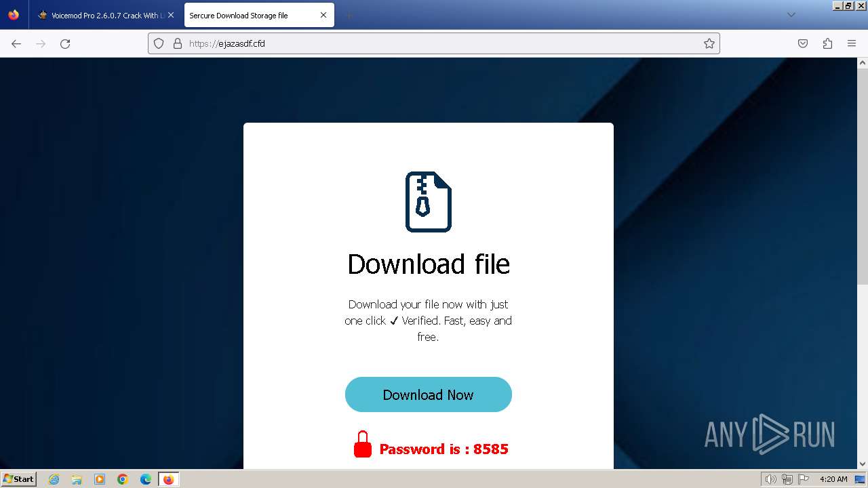Click the vertical scrollbar thumb

863,176
